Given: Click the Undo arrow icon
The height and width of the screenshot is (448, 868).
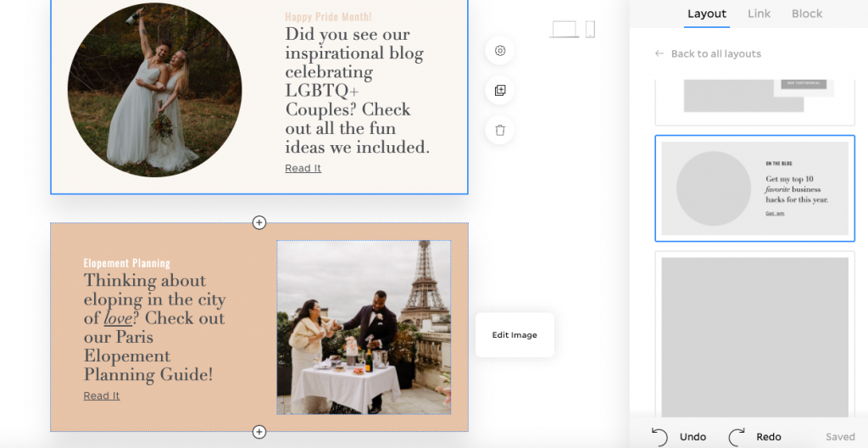Looking at the screenshot, I should [659, 437].
